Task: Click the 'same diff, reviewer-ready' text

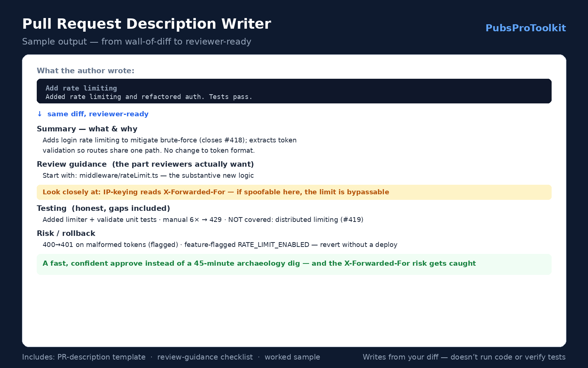Action: [98, 114]
